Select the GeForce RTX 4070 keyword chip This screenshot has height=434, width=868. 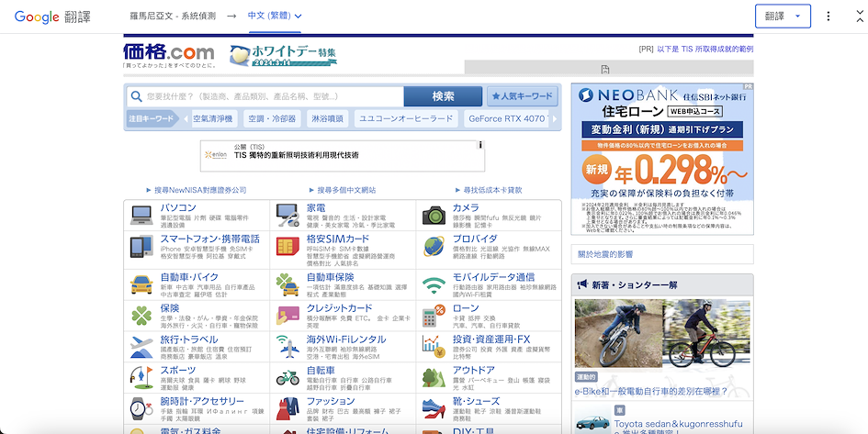click(506, 118)
